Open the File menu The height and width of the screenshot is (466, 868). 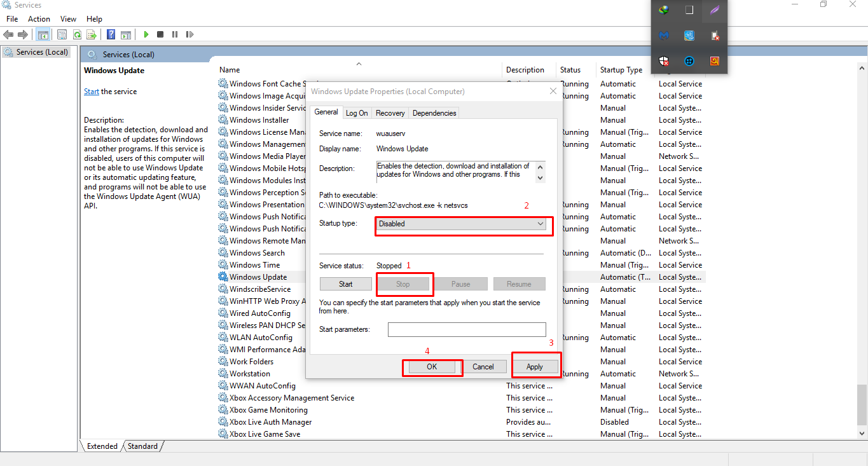click(12, 19)
